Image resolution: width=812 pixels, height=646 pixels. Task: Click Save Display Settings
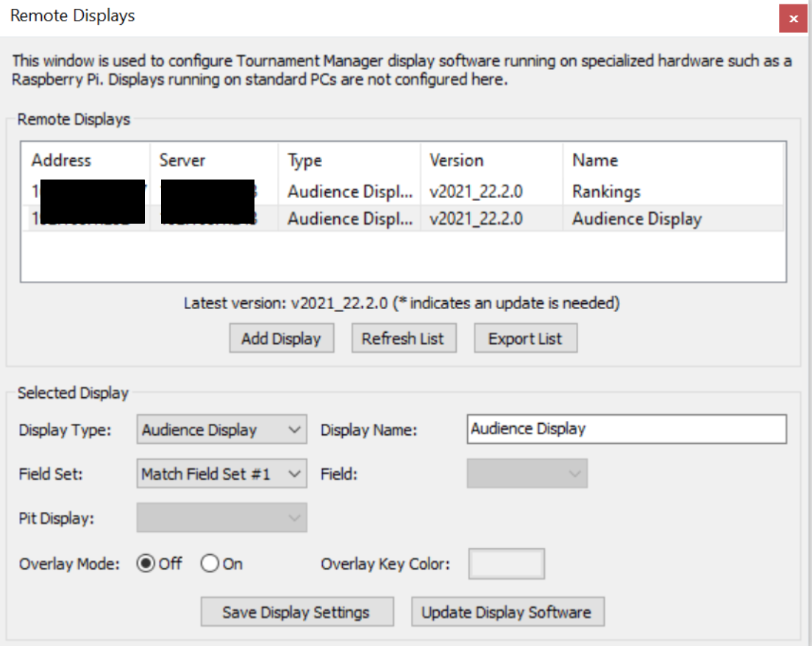pos(296,611)
